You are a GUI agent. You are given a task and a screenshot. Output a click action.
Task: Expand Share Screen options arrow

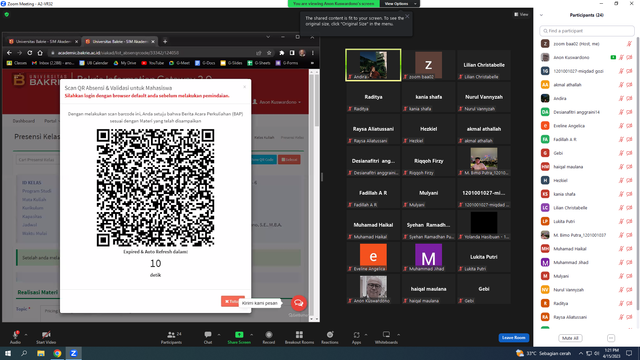(251, 335)
